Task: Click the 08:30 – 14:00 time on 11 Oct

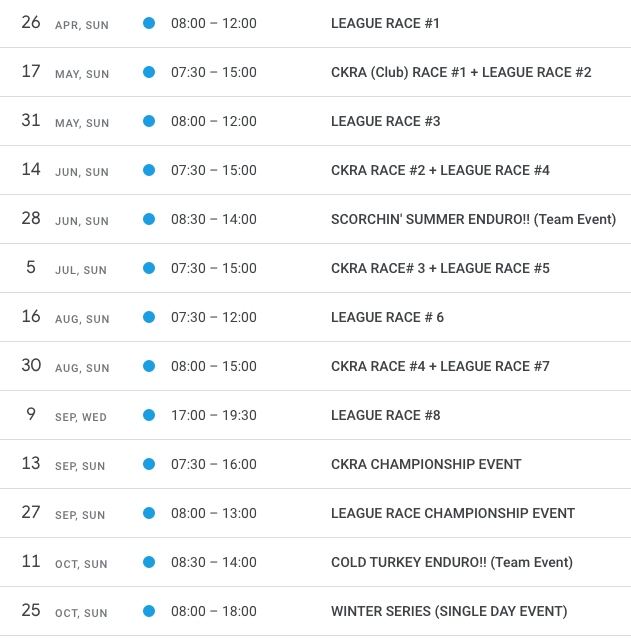Action: click(214, 562)
